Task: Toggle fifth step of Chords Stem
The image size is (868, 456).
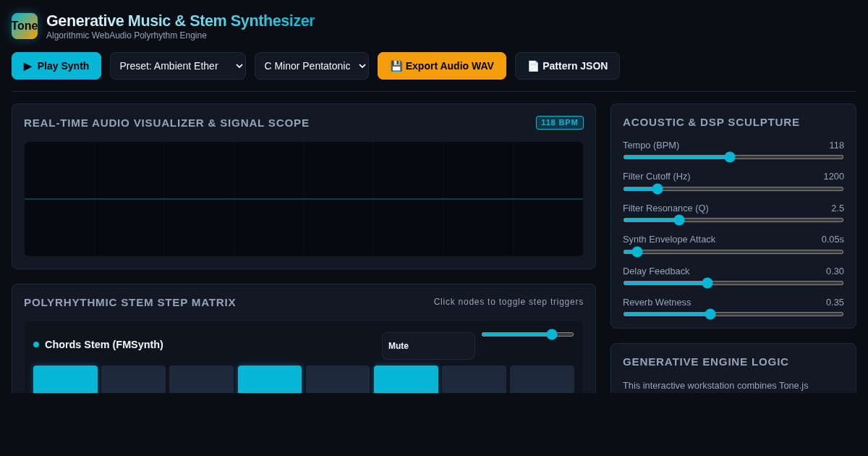Action: [x=338, y=379]
